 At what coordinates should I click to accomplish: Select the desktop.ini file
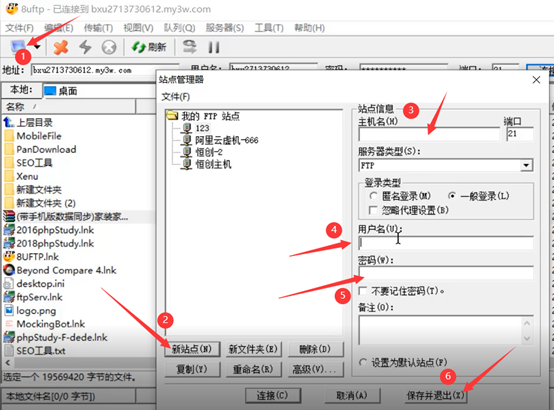(x=40, y=283)
